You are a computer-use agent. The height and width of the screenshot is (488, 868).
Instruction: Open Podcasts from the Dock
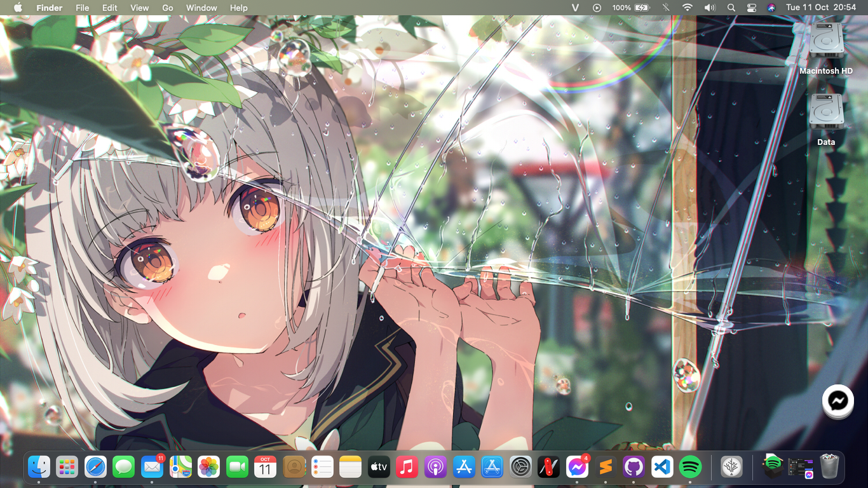[x=435, y=468]
